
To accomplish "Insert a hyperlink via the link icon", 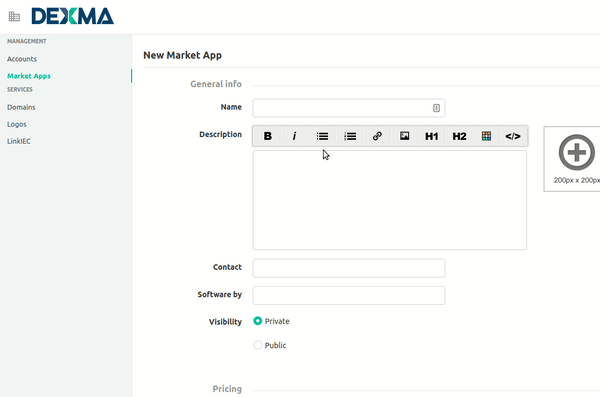I will 377,136.
